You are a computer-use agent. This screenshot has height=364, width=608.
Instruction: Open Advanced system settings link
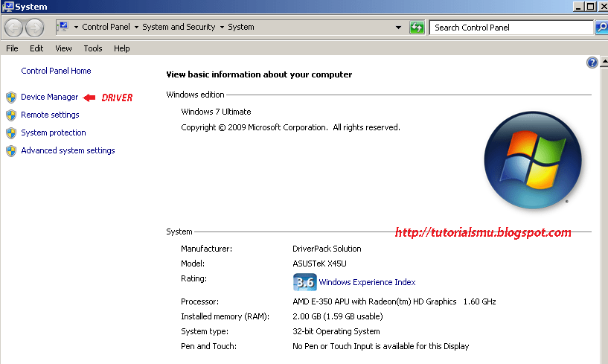tap(68, 150)
